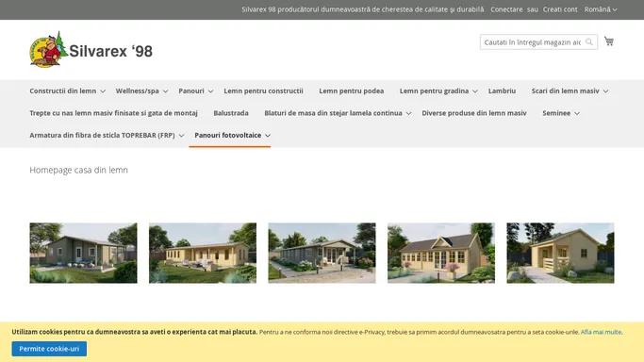
Task: Open the Afla mai multe link
Action: coord(601,332)
